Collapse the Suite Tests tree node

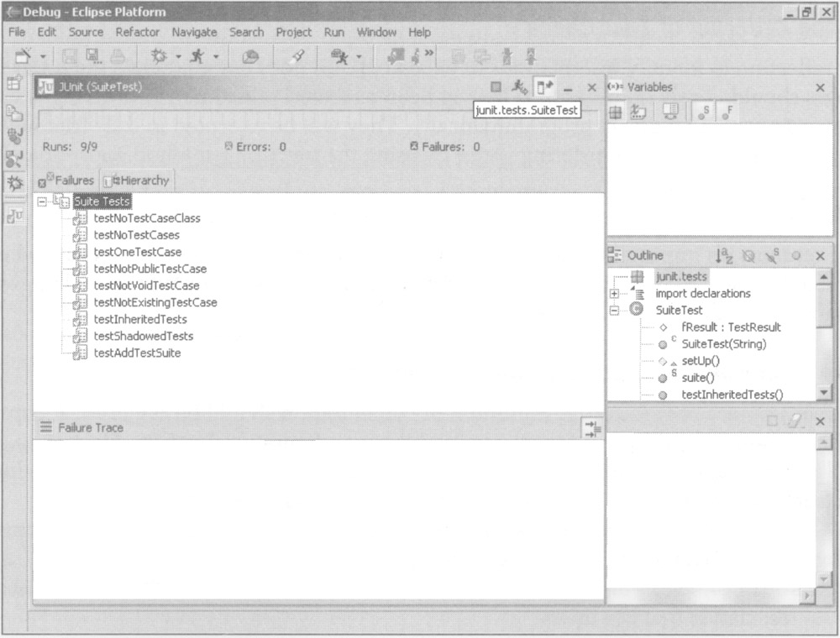point(42,201)
